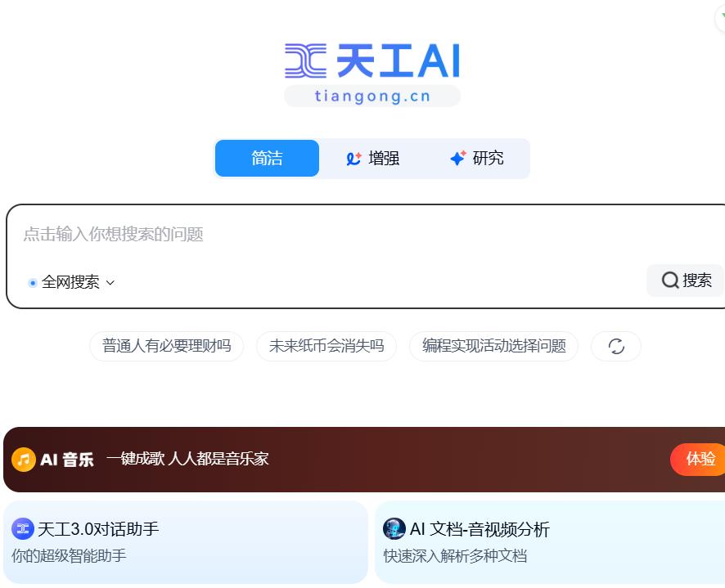Click the AI document analysis icon

click(x=394, y=529)
